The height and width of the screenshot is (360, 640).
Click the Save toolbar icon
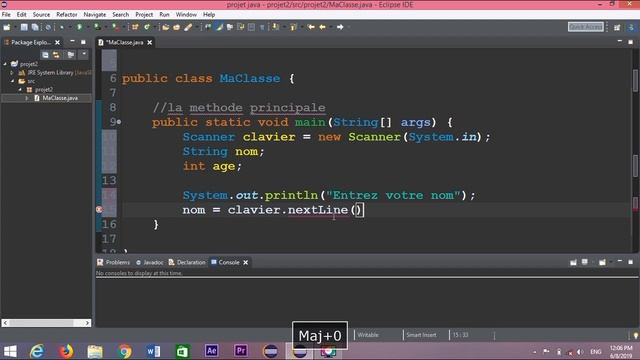[24, 27]
